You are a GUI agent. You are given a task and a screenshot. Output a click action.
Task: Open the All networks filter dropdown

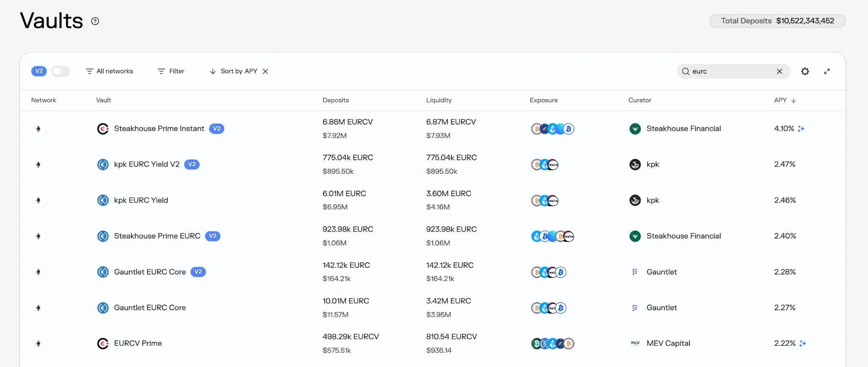[x=109, y=71]
